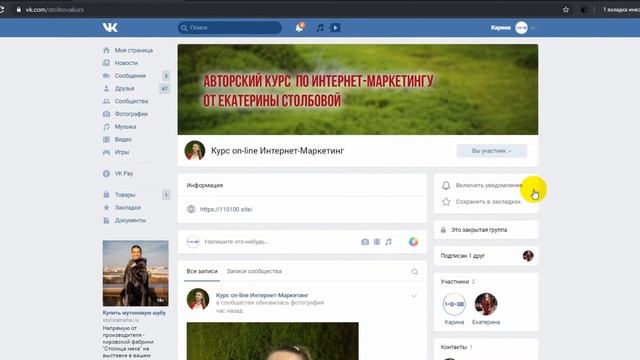The width and height of the screenshot is (640, 360).
Task: Click Включить уведомления
Action: [489, 185]
